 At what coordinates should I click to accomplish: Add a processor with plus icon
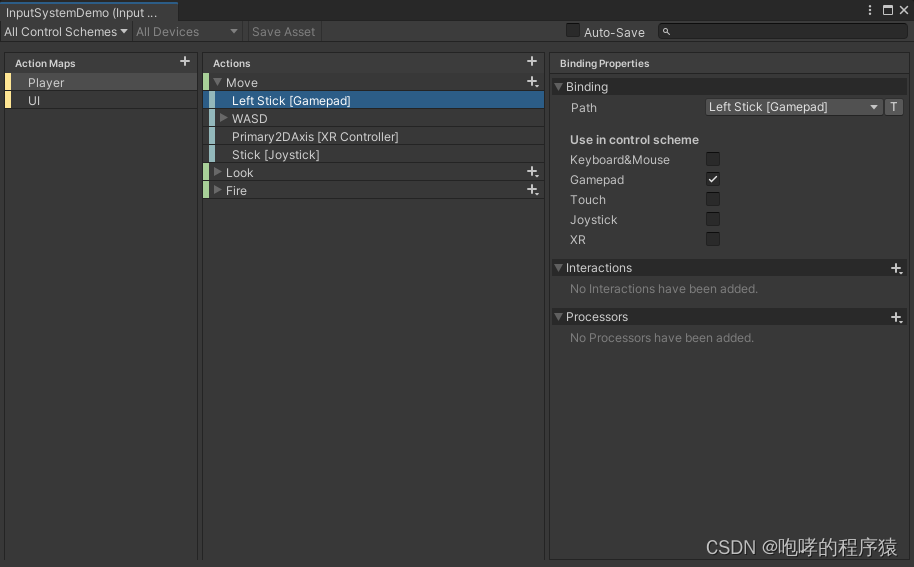pos(897,317)
